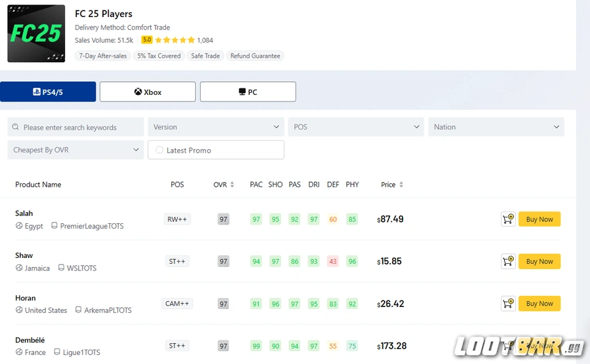
Task: Switch to the Xbox platform tab
Action: [147, 92]
